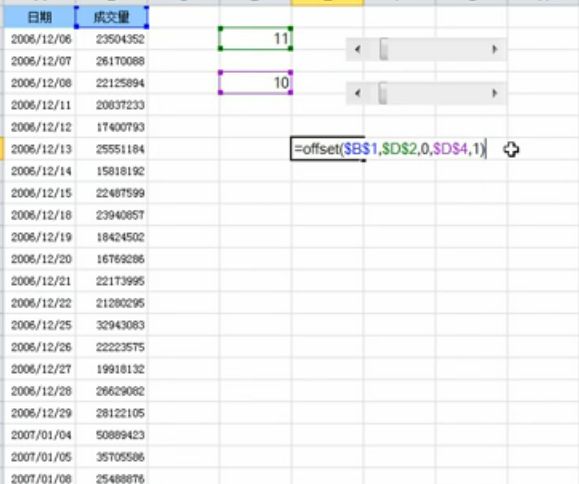Viewport: 579px width, 484px height.
Task: Select the cell containing value 11
Action: point(256,38)
